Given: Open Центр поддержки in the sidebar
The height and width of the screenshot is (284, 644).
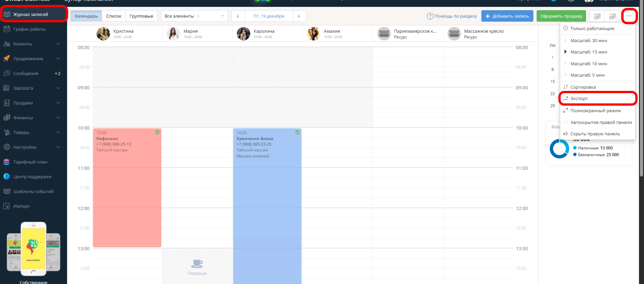Looking at the screenshot, I should tap(32, 177).
